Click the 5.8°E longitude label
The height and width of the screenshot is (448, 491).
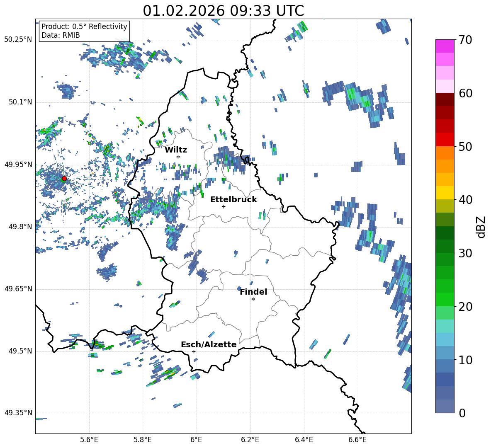click(x=143, y=440)
